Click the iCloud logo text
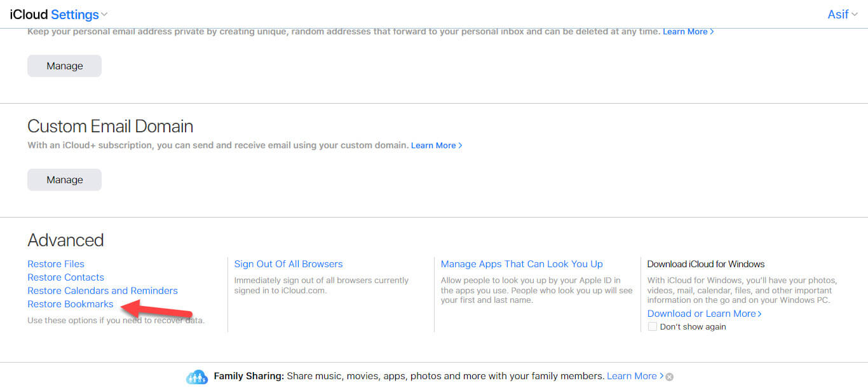Image resolution: width=868 pixels, height=390 pixels. 29,14
